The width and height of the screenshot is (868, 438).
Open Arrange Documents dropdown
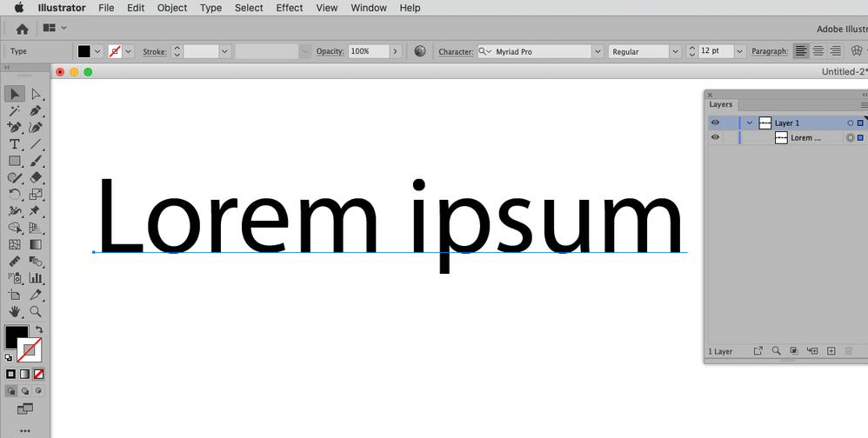(55, 28)
